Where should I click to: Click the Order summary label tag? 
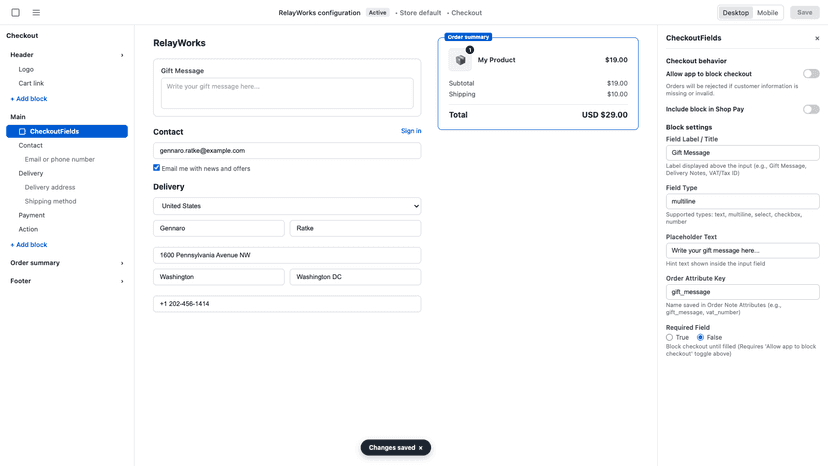click(468, 37)
